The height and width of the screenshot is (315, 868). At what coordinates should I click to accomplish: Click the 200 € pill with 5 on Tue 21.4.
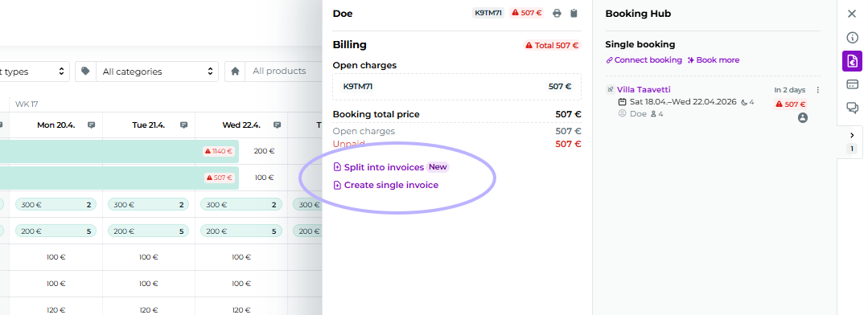click(148, 231)
